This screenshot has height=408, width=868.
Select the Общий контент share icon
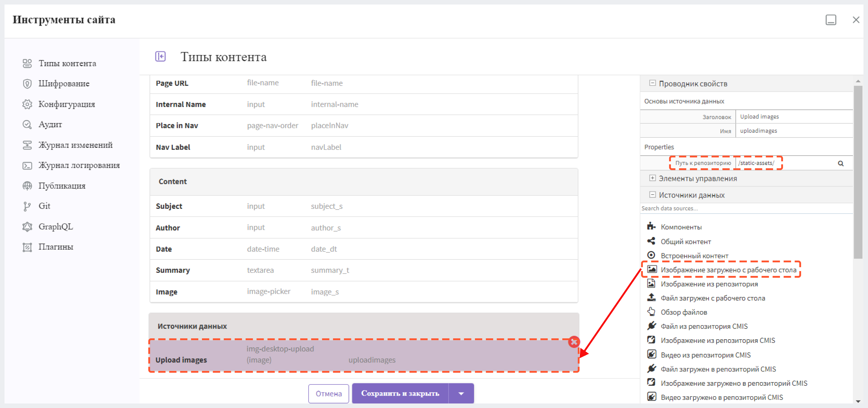coord(651,241)
